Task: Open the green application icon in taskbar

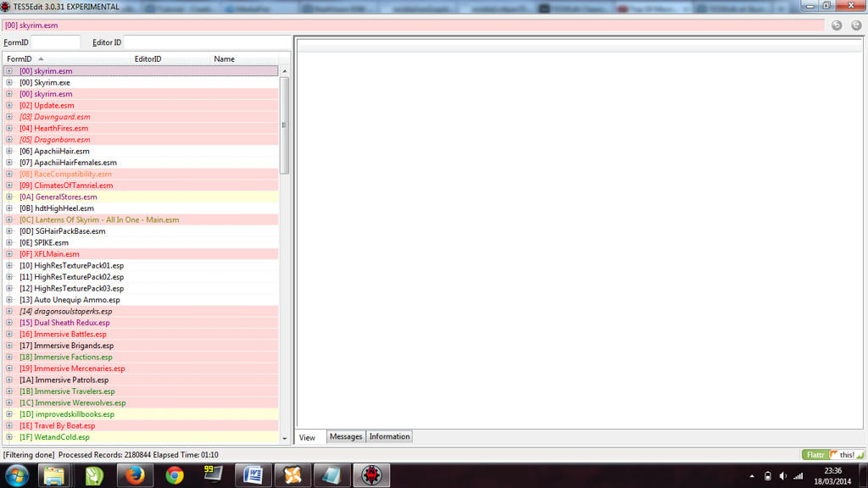Action: point(94,476)
